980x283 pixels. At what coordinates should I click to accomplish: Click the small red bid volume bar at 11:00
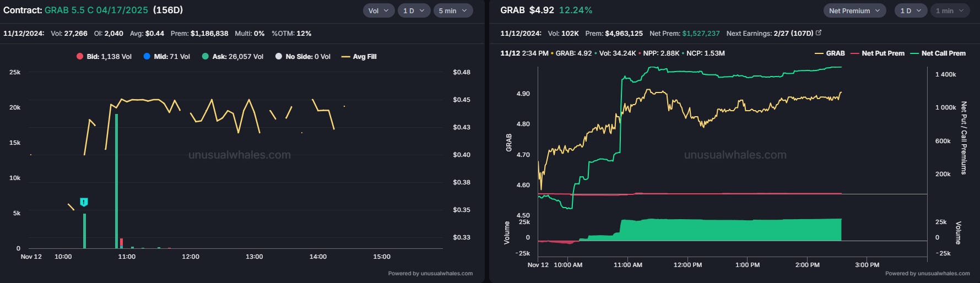pos(121,243)
